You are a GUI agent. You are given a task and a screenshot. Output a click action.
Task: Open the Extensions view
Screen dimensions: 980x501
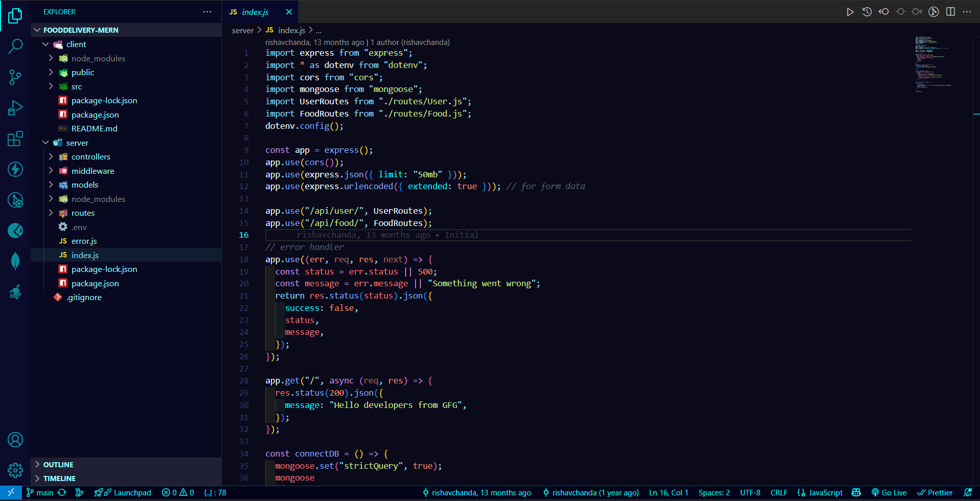point(15,139)
